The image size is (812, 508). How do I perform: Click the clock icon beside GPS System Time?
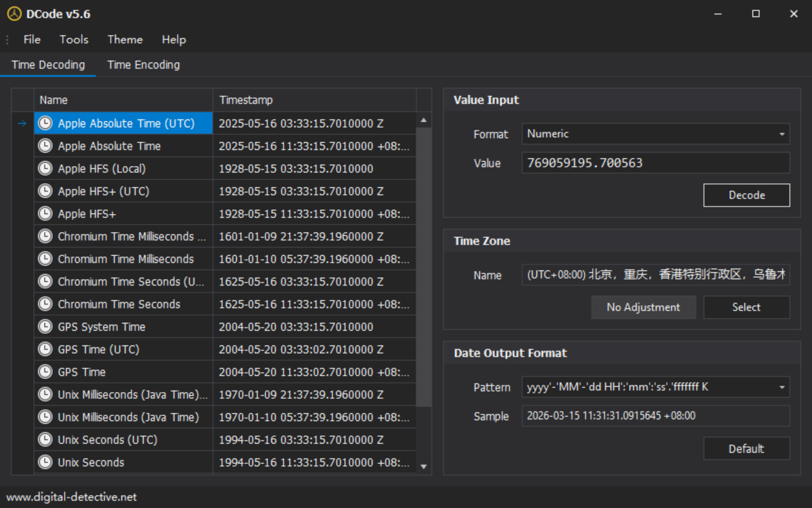click(x=45, y=327)
